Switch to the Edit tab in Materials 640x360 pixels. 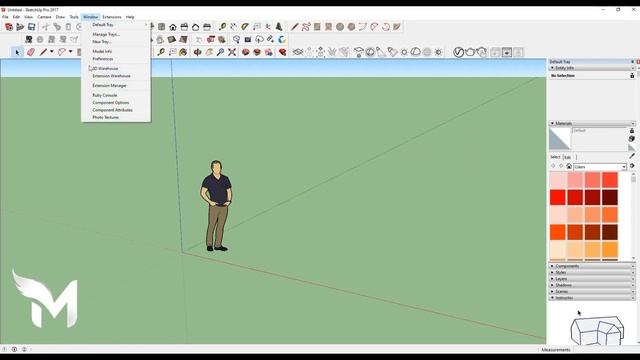568,157
